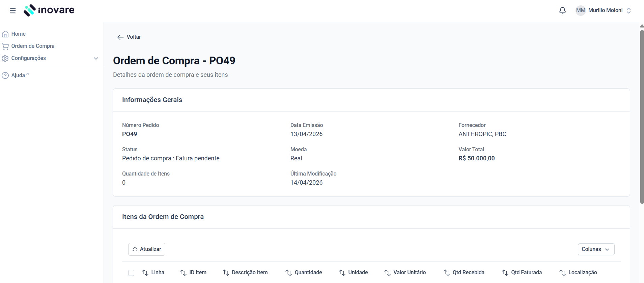
Task: Click the Descrição Item header text
Action: coord(250,273)
